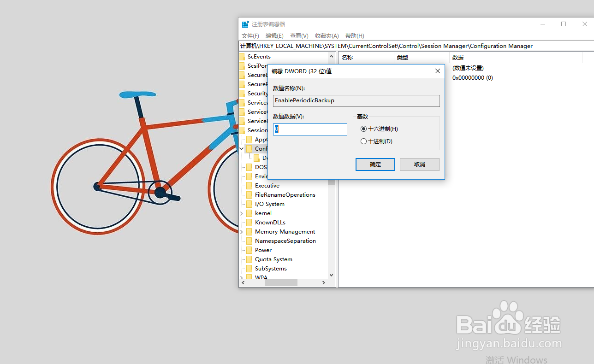Screen dimensions: 594x364
Task: Open the 收藏夹(A) menu
Action: point(327,36)
